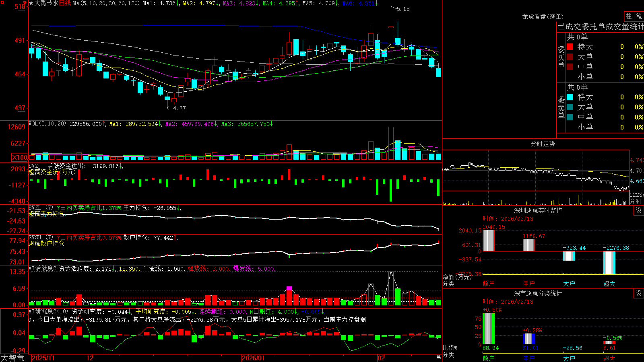This screenshot has height=362, width=644.
Task: Click the 分时 label beside the intraday chart
Action: coord(636,202)
